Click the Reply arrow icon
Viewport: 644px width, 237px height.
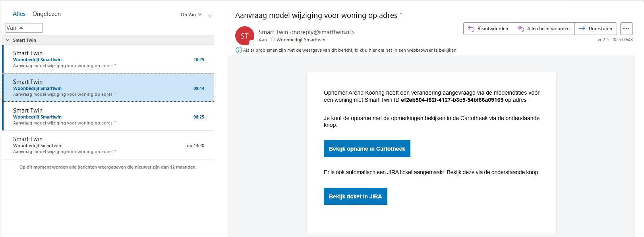tap(471, 29)
